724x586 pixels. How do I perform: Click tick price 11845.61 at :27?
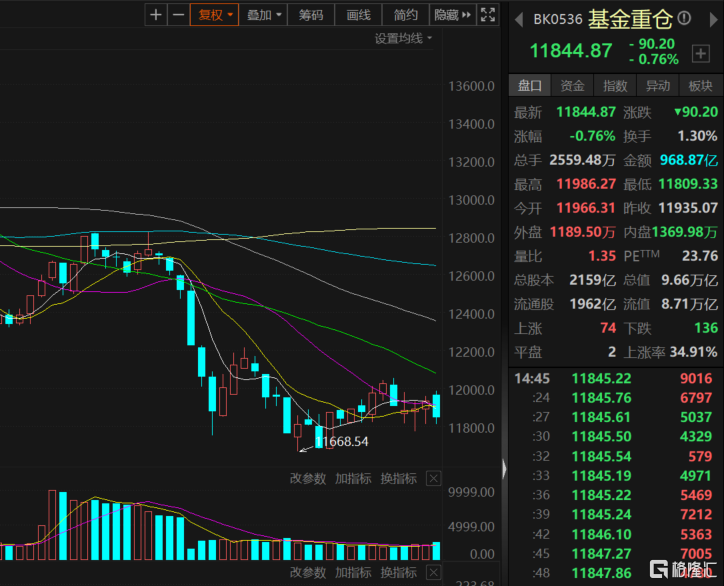(x=601, y=417)
